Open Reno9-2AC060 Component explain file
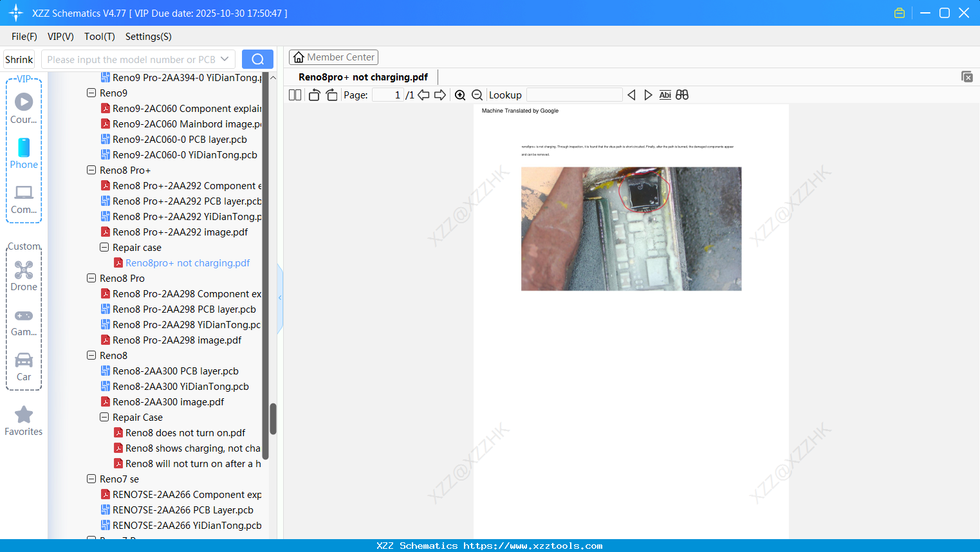The height and width of the screenshot is (552, 980). click(181, 108)
